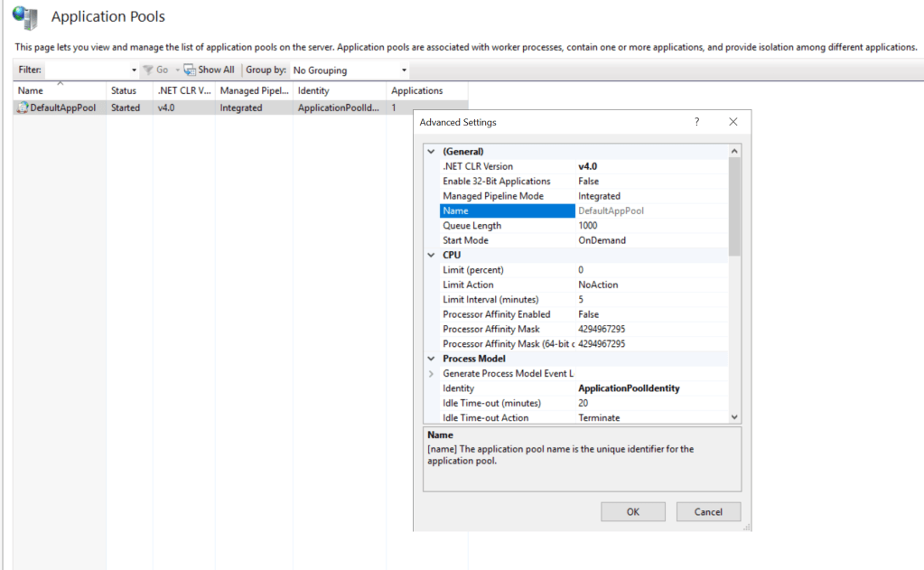Sort list by Status column header

point(124,90)
